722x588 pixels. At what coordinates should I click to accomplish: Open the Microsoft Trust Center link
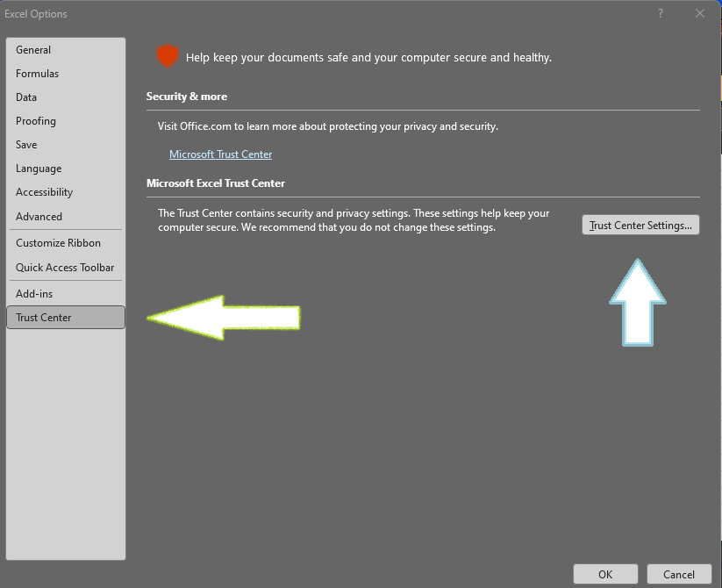coord(220,154)
